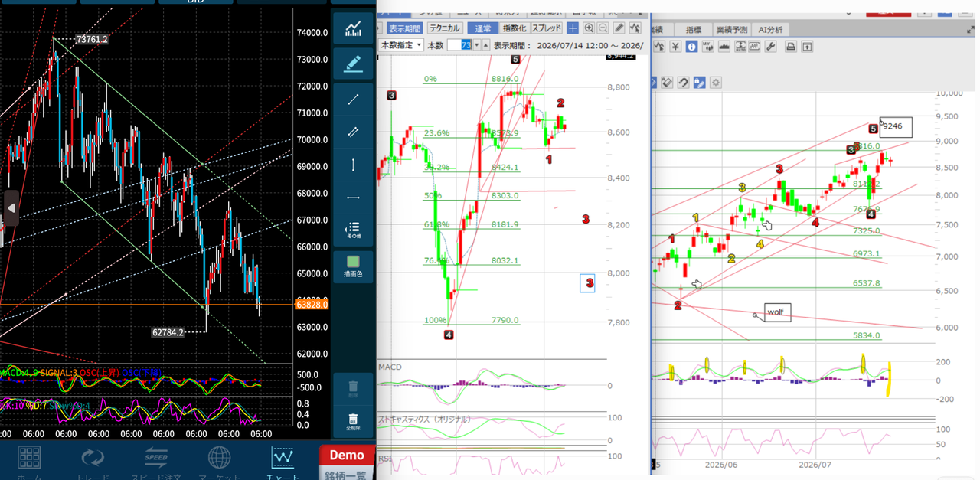Screen dimensions: 980x480
Task: Click the eraser icon in the right drawing toolbar
Action: point(667,83)
